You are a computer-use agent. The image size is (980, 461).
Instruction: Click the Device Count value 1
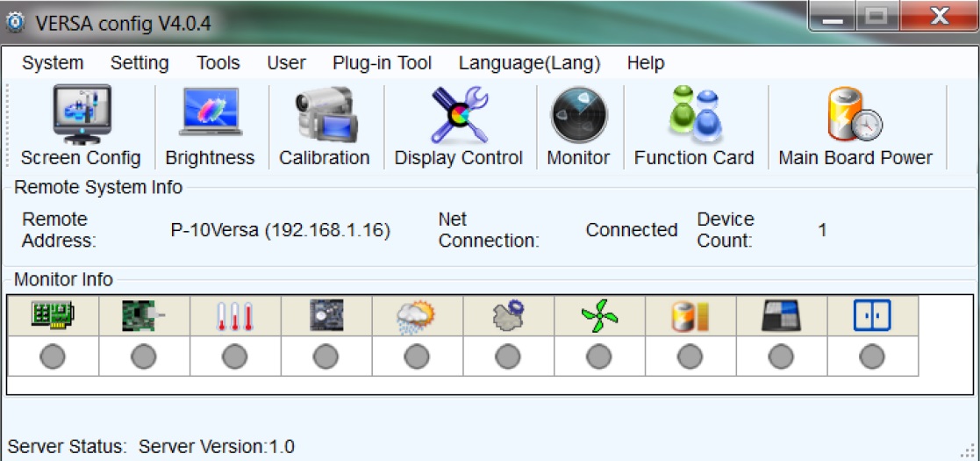[x=822, y=230]
